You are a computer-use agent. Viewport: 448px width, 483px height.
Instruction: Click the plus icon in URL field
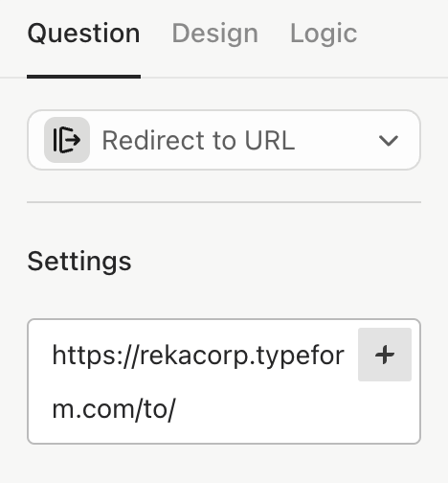385,355
